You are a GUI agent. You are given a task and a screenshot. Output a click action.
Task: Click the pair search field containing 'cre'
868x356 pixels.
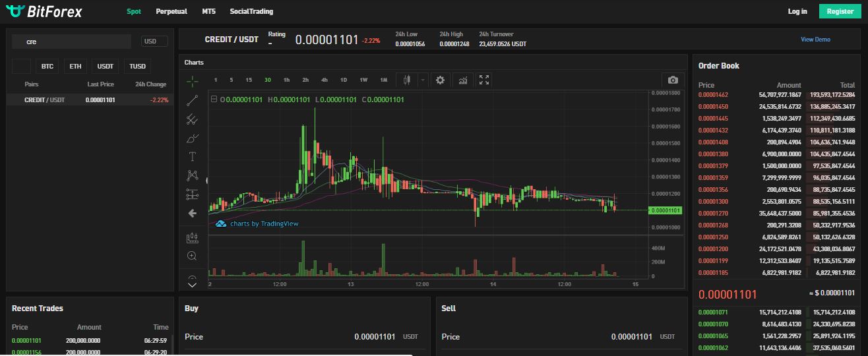click(x=71, y=42)
